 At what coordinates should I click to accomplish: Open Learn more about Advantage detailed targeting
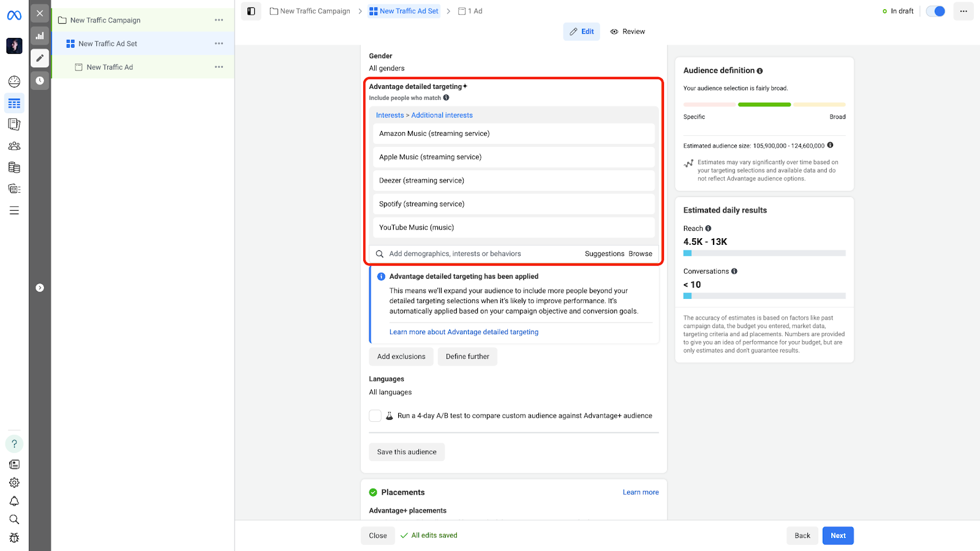(x=464, y=332)
